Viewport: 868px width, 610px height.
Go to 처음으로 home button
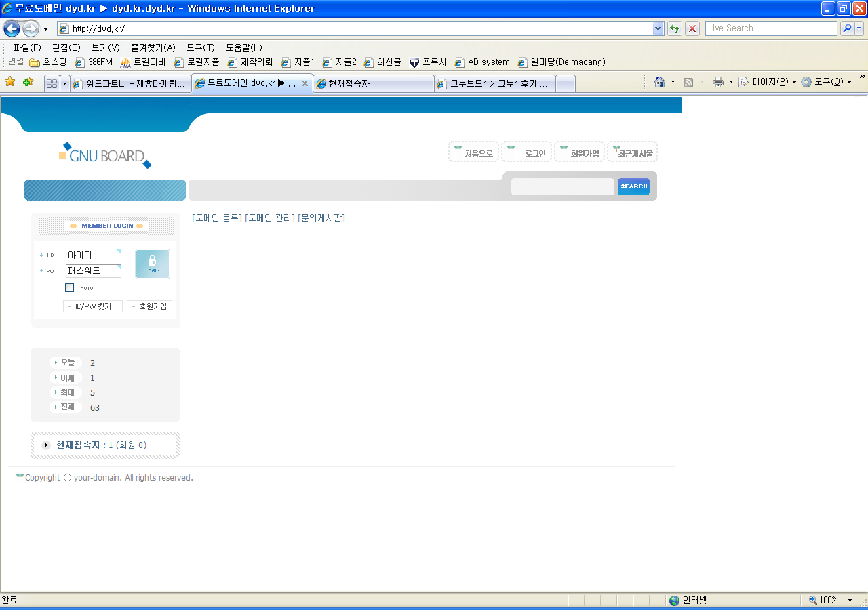click(x=473, y=152)
